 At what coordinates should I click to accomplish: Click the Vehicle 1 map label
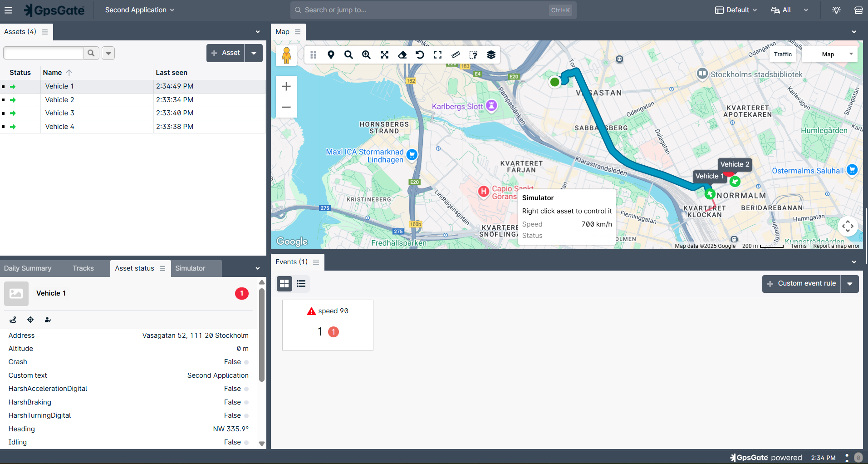709,176
